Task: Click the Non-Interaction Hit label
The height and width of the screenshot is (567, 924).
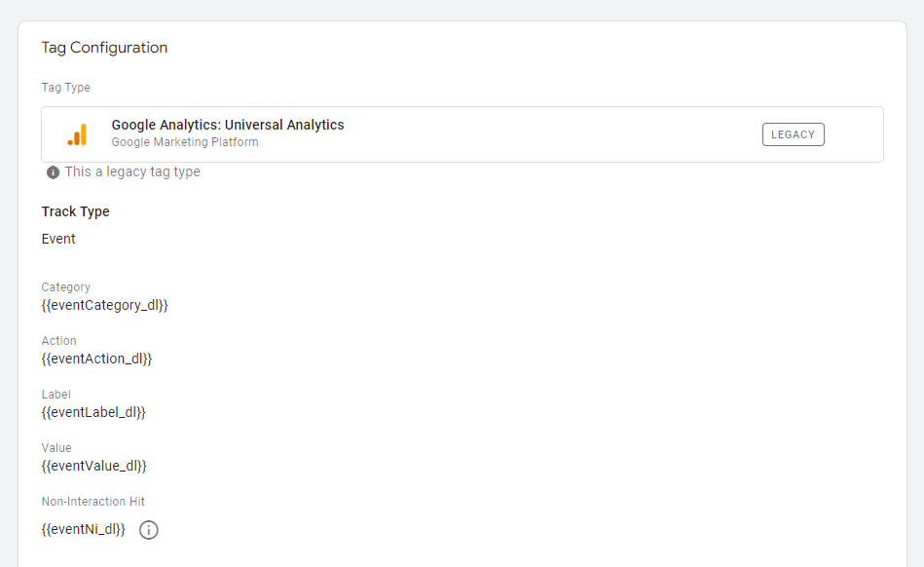Action: click(x=92, y=501)
